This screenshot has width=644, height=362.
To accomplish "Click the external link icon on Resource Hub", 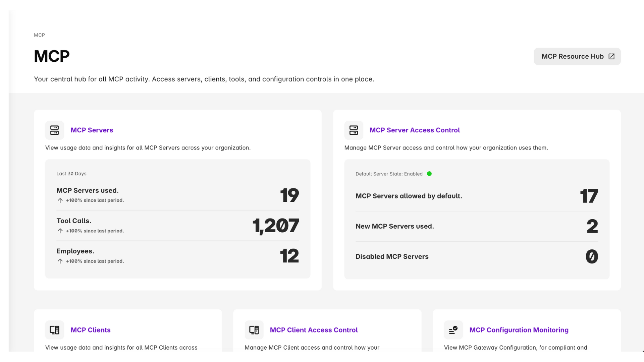I will (611, 56).
